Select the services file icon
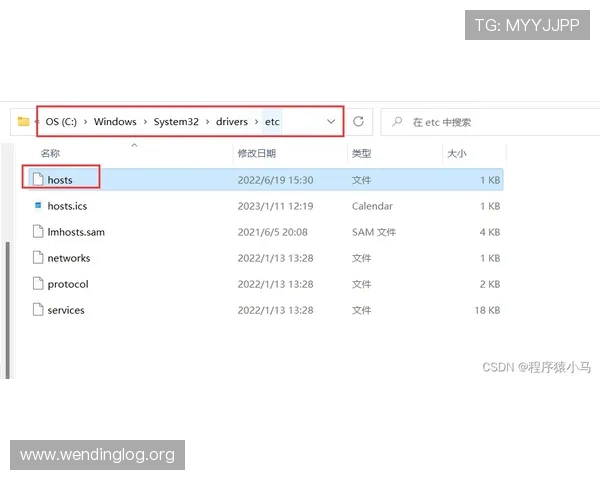This screenshot has height=480, width=600. click(x=38, y=310)
